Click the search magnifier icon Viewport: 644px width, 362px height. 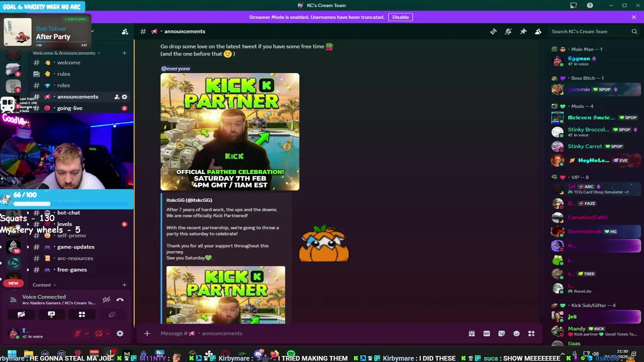tap(634, 31)
